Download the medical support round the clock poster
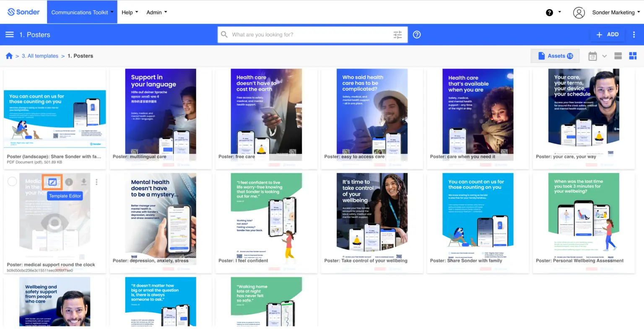Image resolution: width=644 pixels, height=329 pixels. point(84,182)
